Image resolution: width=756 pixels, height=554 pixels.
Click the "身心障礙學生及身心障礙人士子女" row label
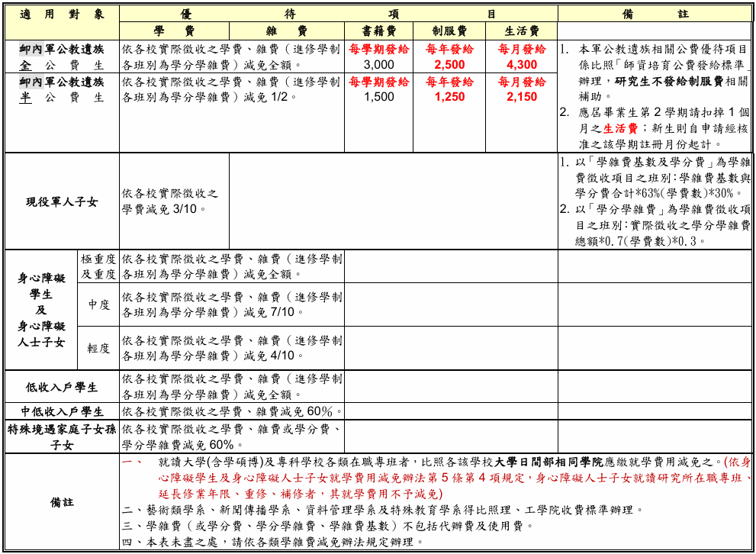coord(41,310)
